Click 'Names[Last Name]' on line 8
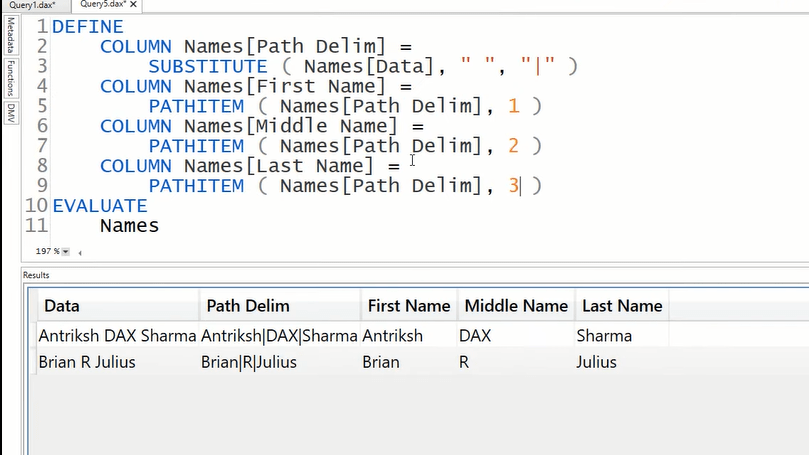 coord(279,166)
